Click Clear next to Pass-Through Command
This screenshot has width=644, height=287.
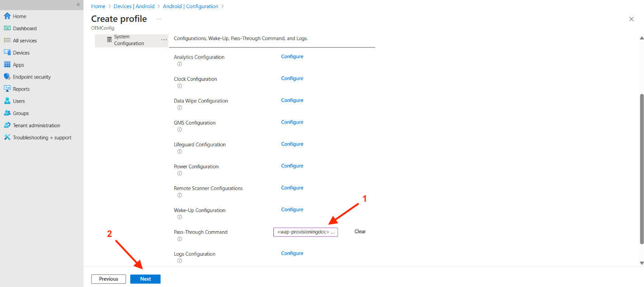tap(360, 231)
